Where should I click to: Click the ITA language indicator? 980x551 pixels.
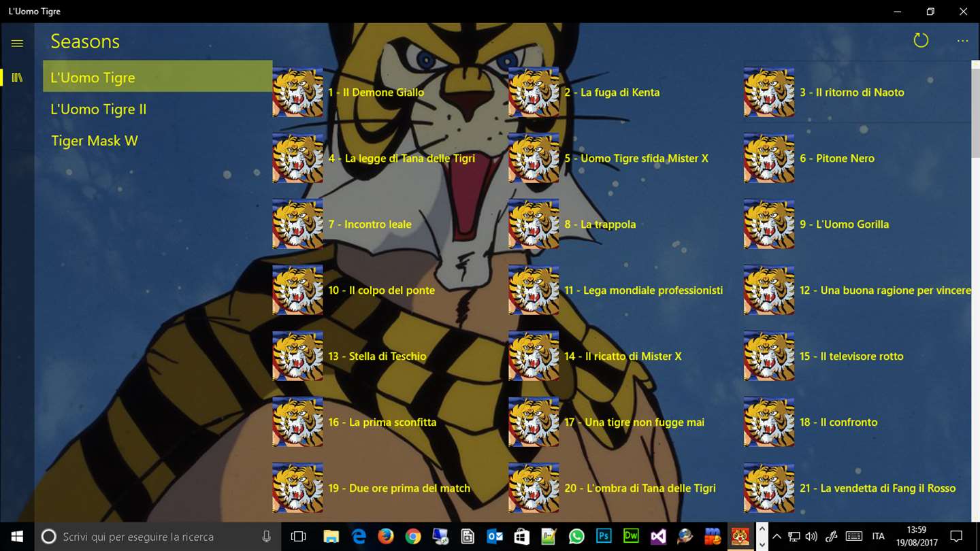[879, 537]
